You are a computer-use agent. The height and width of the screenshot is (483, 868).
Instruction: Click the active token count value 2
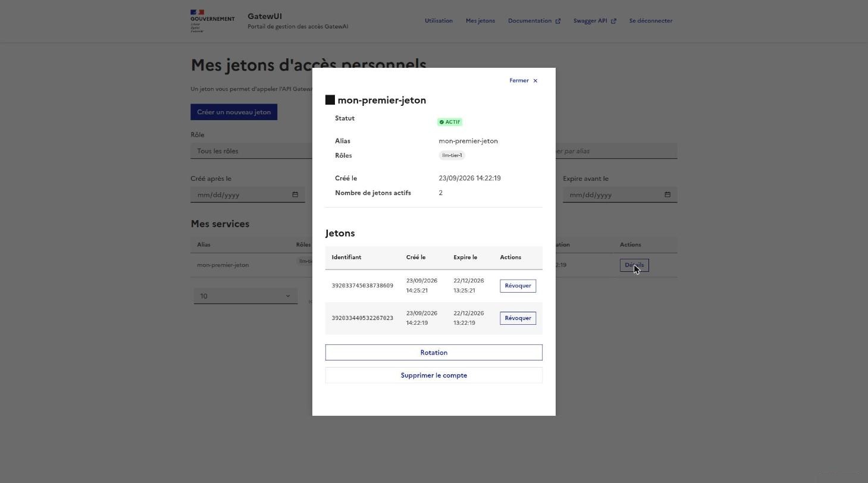click(x=441, y=193)
